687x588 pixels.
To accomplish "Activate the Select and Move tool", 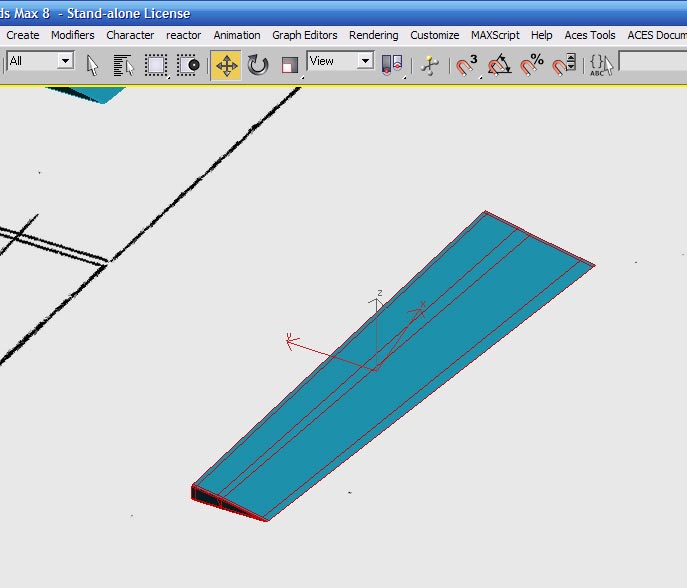I will click(x=225, y=65).
